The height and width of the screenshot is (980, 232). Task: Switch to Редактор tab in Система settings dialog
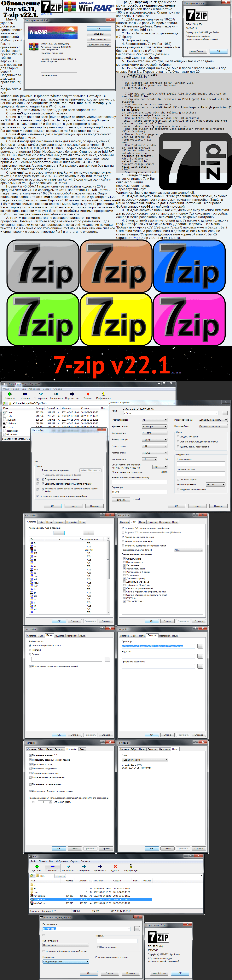59,522
